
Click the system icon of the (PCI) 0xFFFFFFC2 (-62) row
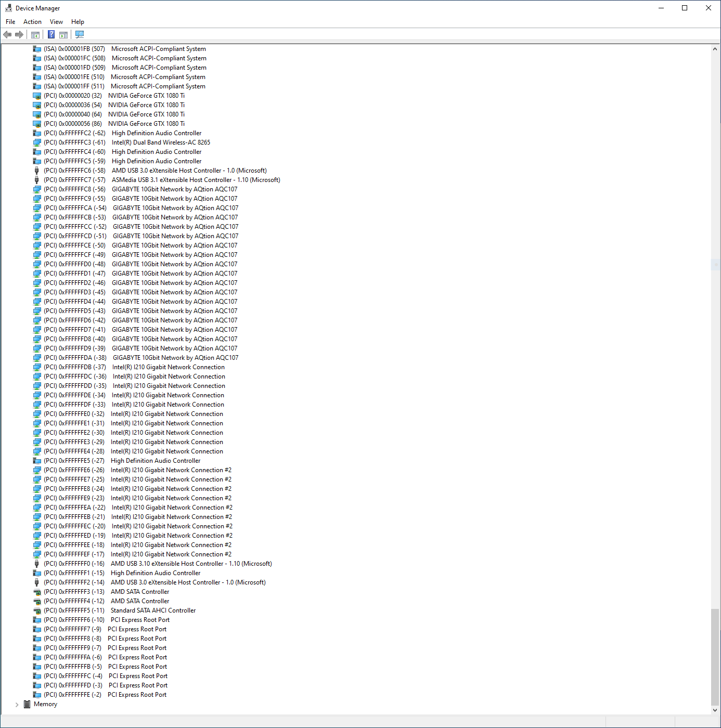(37, 133)
